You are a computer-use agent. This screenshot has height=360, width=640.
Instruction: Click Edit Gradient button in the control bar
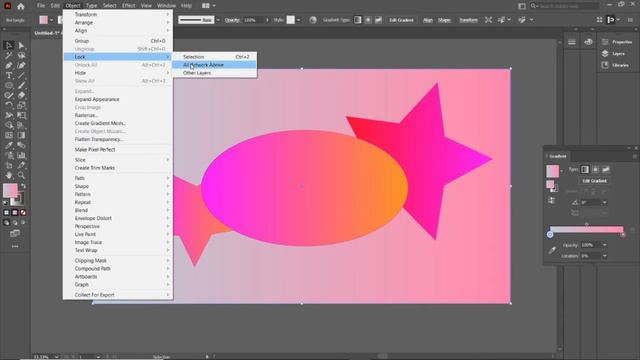point(401,20)
